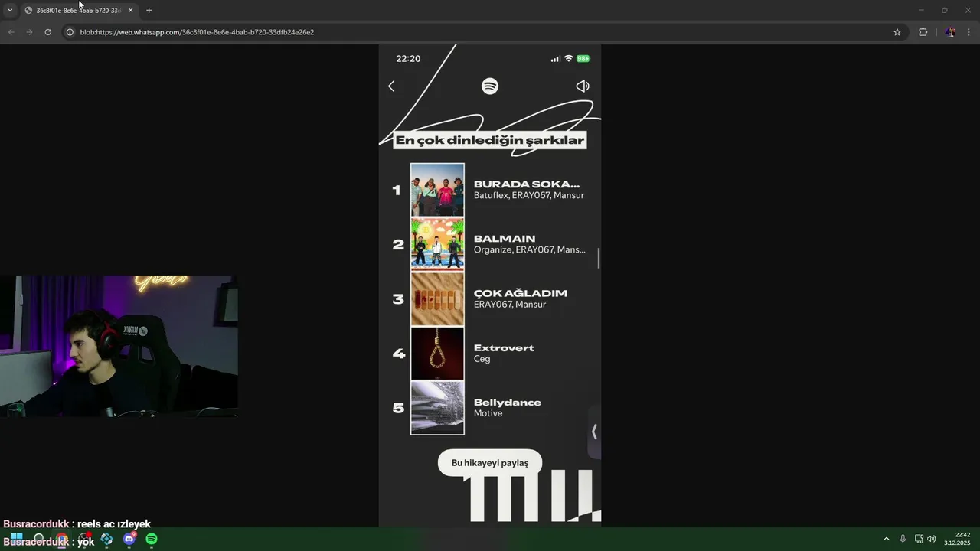Click the artist name 'Motive'

pos(488,413)
